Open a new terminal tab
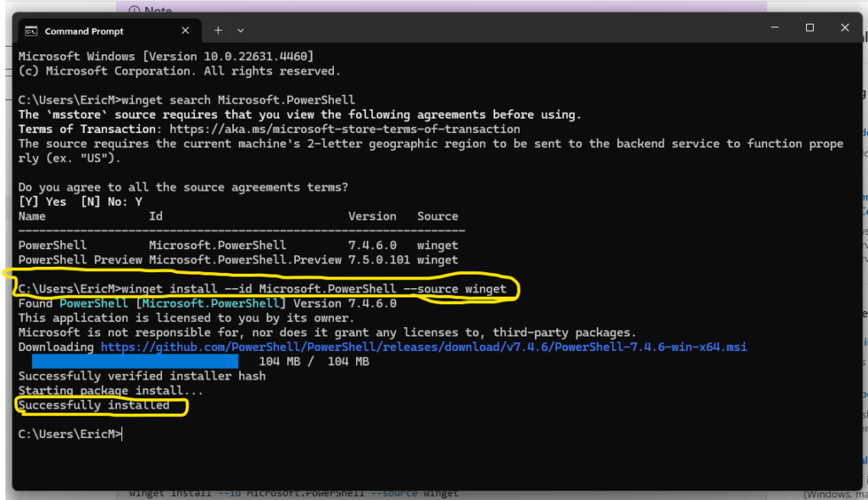868x500 pixels. [x=218, y=31]
